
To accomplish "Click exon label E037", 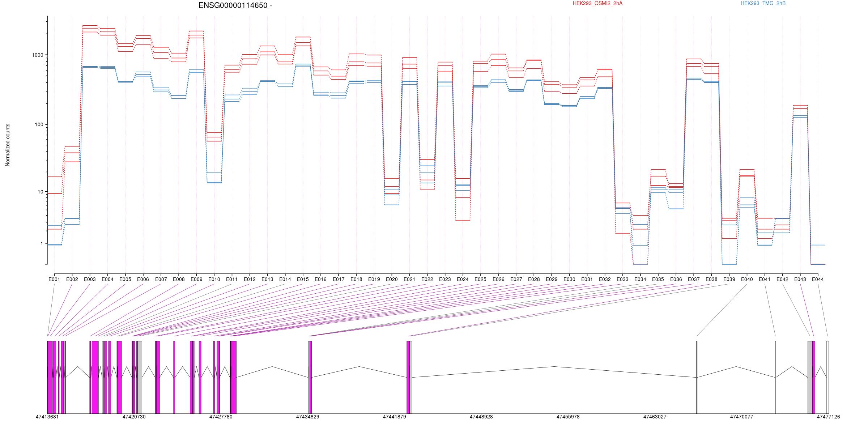I will coord(694,279).
